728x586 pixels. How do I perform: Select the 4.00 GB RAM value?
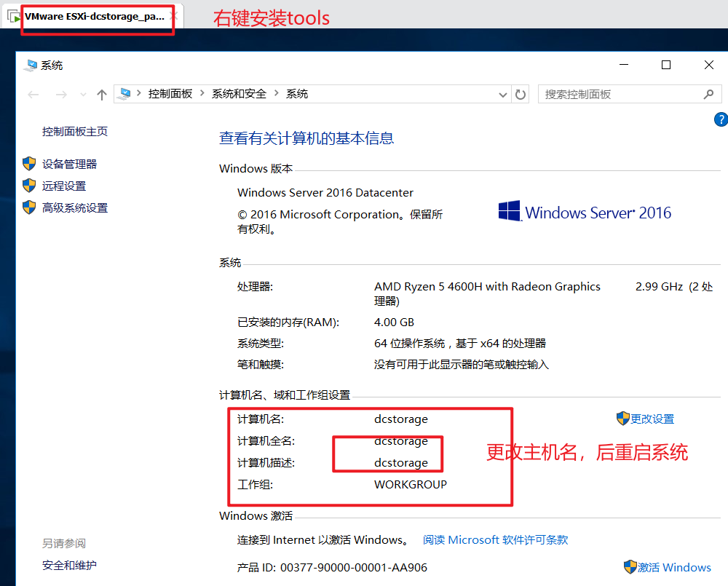pos(394,322)
